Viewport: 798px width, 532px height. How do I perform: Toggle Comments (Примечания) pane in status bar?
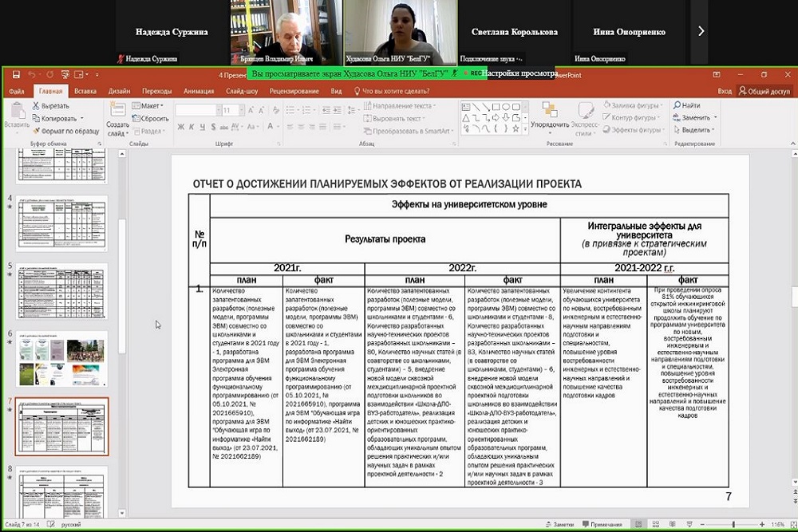[601, 525]
